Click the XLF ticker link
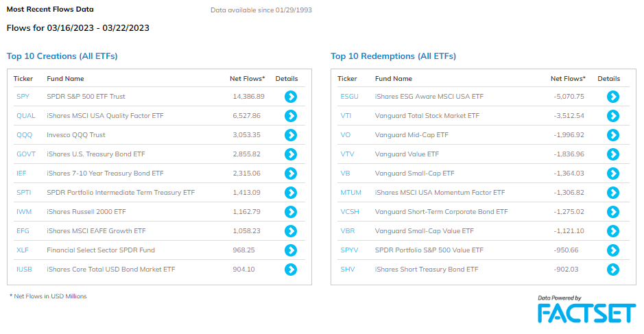This screenshot has width=644, height=334. 22,250
